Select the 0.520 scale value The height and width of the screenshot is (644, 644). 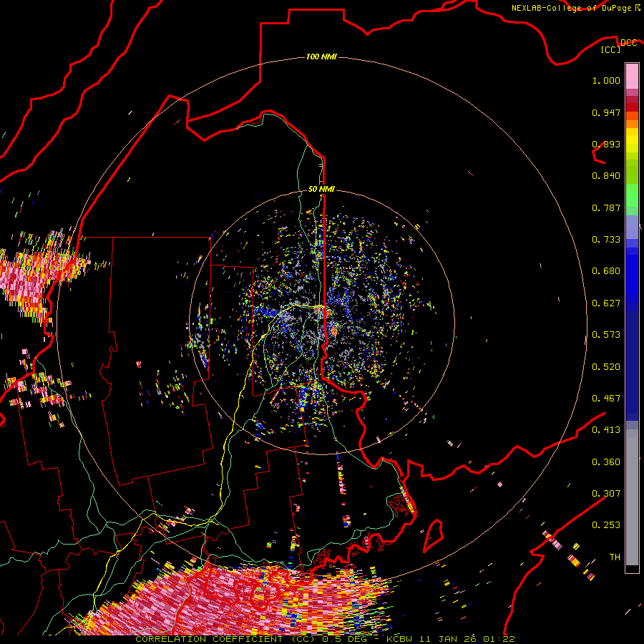pyautogui.click(x=606, y=367)
